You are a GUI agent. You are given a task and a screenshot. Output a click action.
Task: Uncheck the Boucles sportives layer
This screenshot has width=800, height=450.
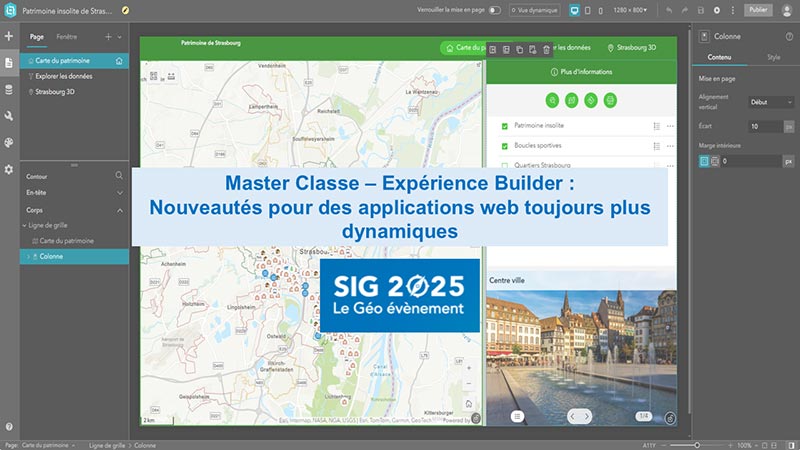click(505, 146)
